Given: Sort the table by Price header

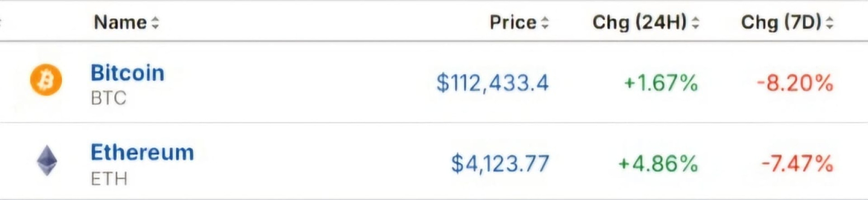Looking at the screenshot, I should point(513,22).
